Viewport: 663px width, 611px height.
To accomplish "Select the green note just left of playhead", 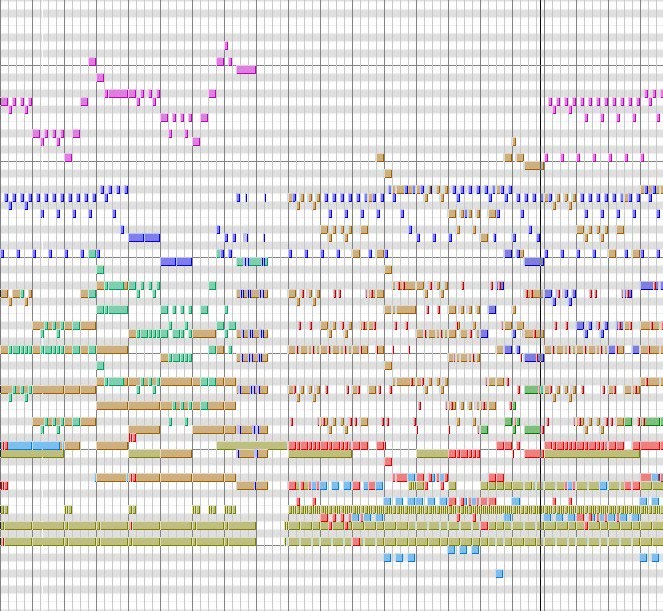I will click(531, 389).
